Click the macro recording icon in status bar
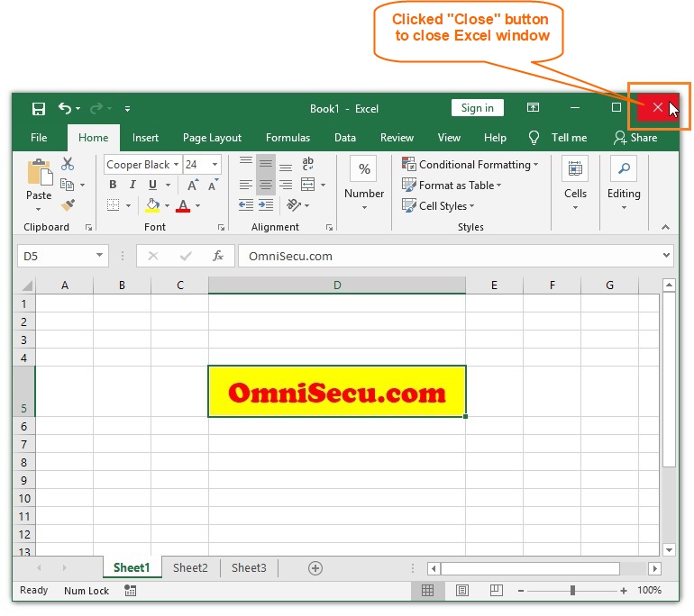 click(x=130, y=591)
